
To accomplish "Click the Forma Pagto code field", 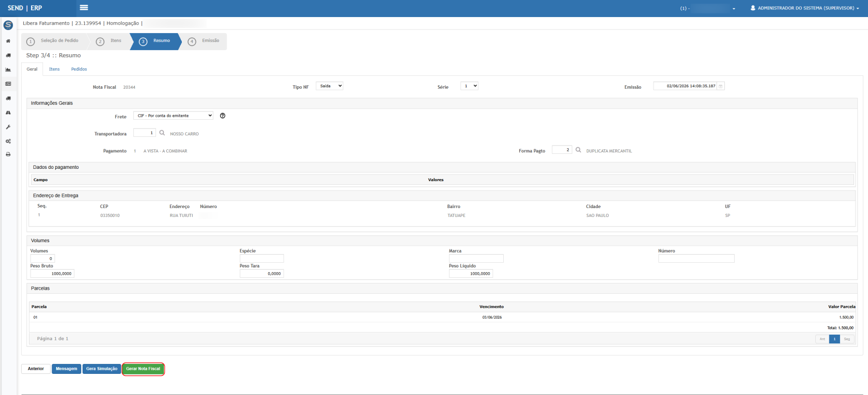I will point(562,150).
